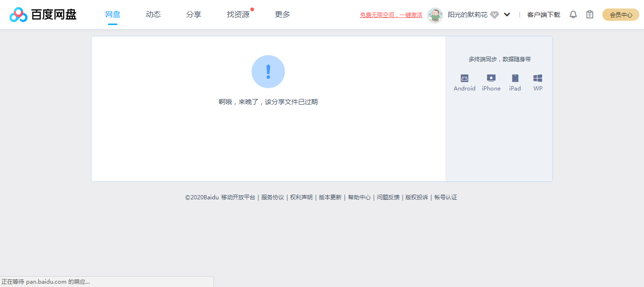Viewport: 644px width, 287px height.
Task: Expand the account dropdown chevron
Action: (507, 15)
